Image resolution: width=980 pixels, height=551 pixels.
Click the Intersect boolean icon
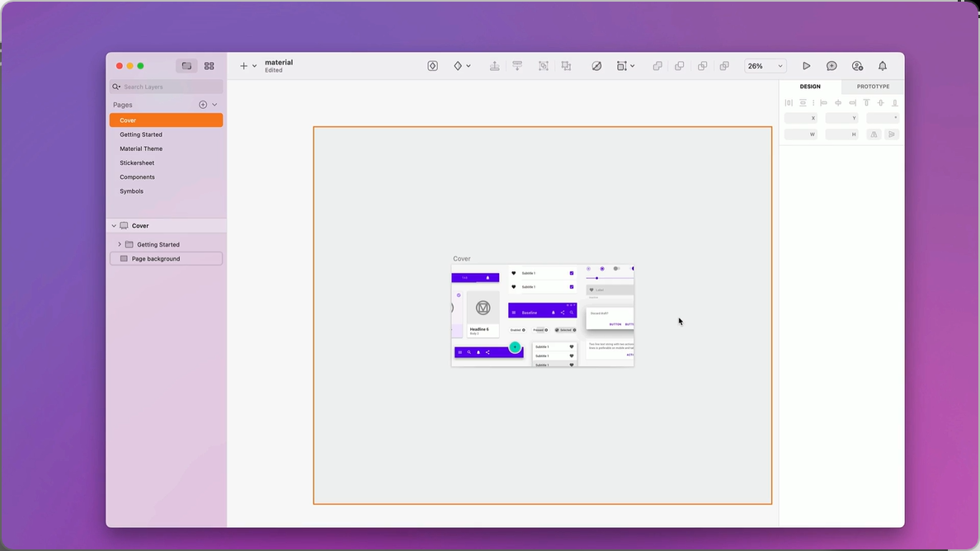click(703, 66)
